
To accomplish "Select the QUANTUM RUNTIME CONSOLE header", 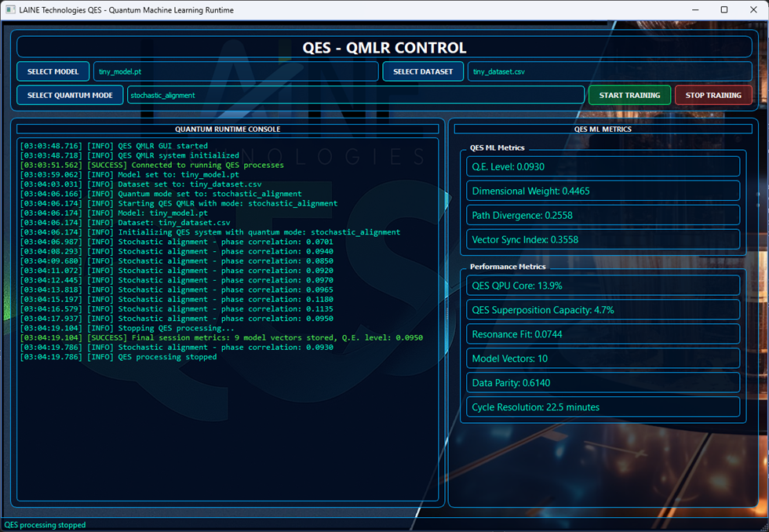I will [228, 129].
